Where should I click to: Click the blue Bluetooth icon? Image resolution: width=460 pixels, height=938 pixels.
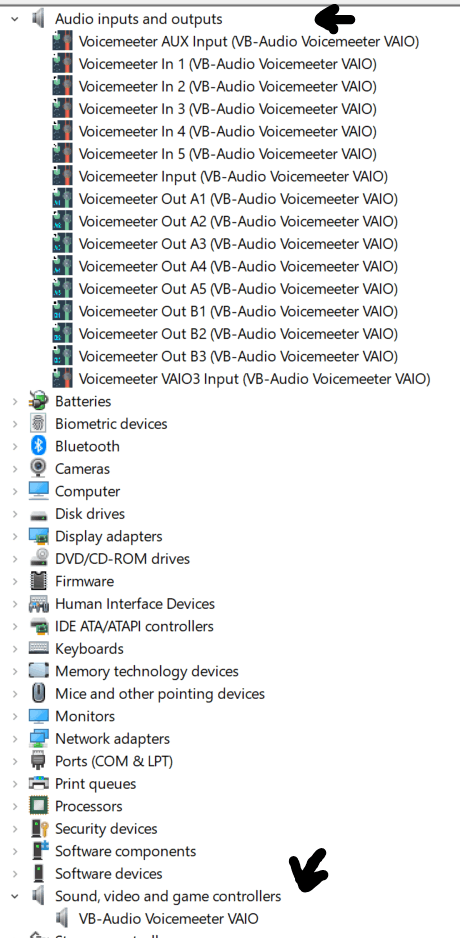(x=38, y=446)
